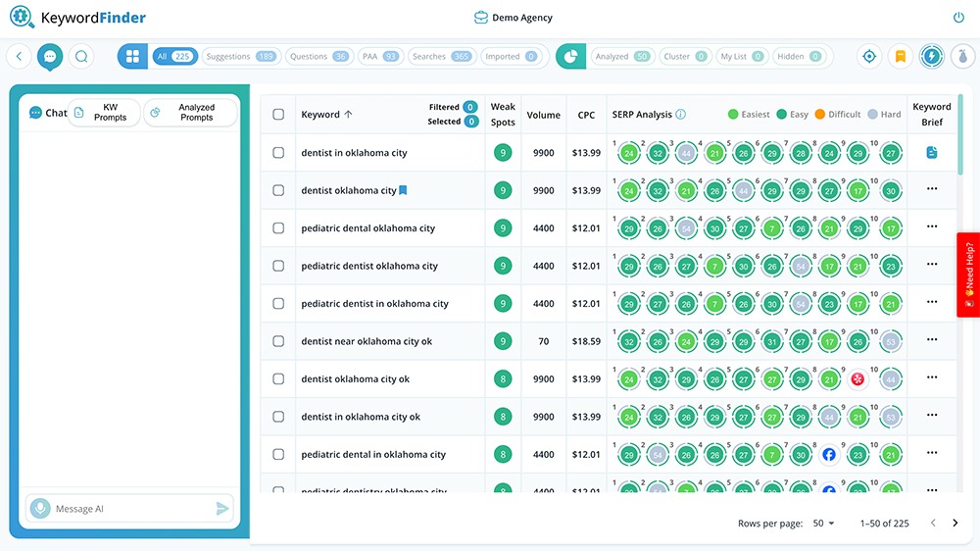This screenshot has height=551, width=980.
Task: Open the Analyzed 50 filter
Action: pyautogui.click(x=622, y=56)
